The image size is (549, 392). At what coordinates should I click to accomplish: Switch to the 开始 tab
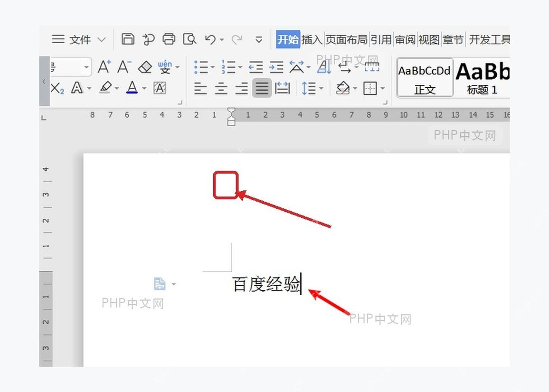pos(288,39)
